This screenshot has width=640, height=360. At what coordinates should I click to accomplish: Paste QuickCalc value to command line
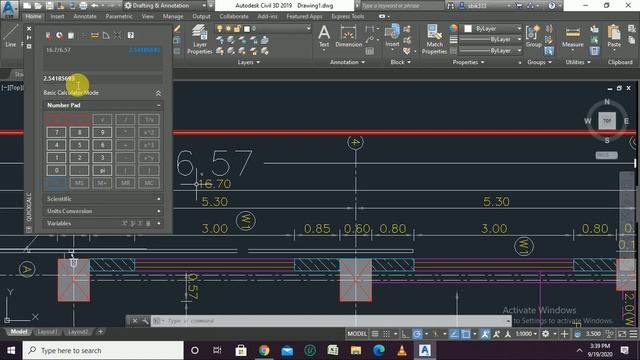[x=71, y=36]
